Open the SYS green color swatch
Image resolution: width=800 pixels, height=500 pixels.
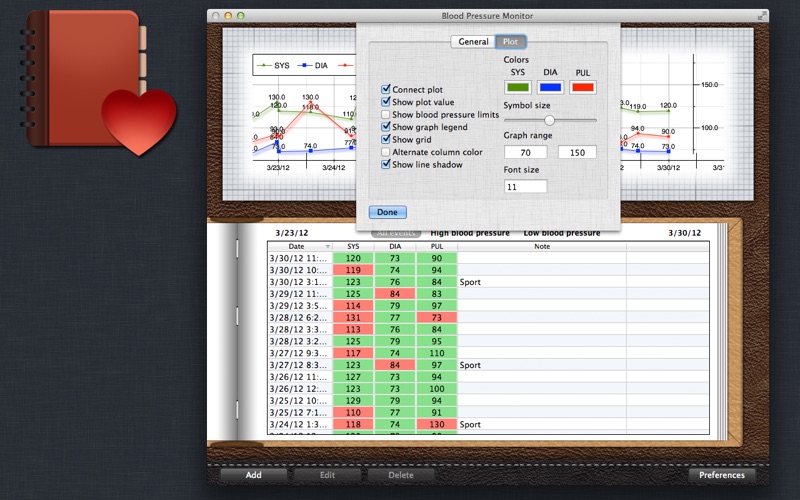point(518,87)
